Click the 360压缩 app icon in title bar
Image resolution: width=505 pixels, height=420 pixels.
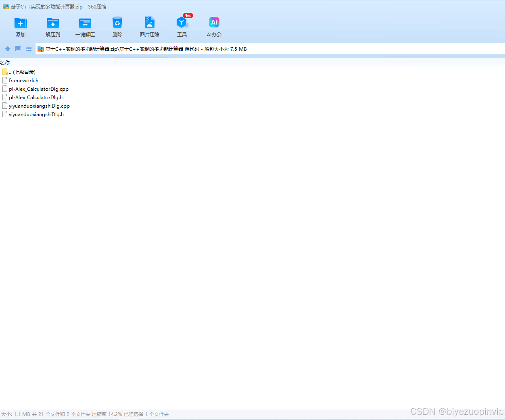coord(6,6)
